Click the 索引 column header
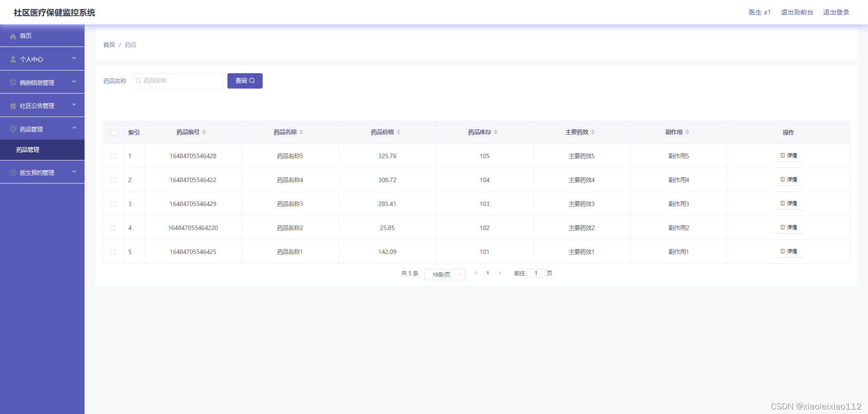Screen dimensions: 868x414 pos(134,132)
